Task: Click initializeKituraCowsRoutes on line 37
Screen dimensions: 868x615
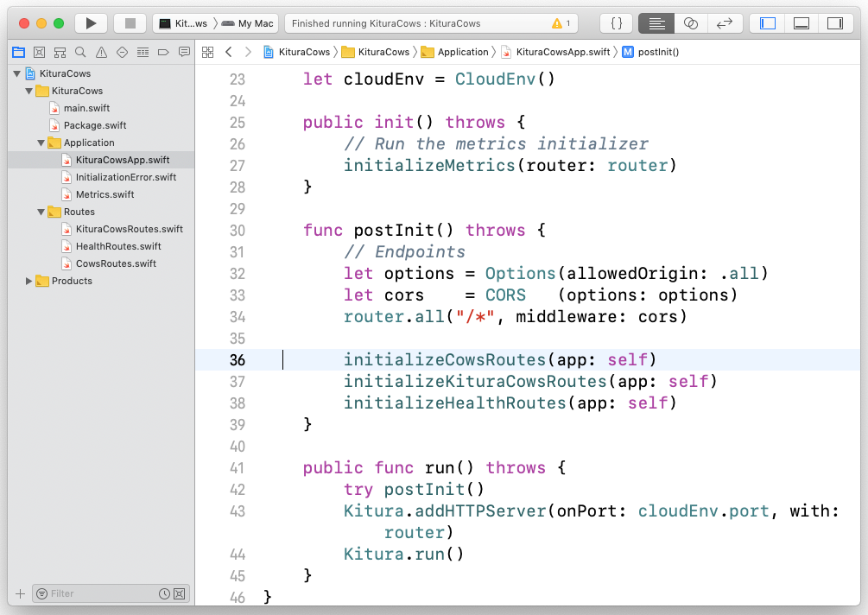Action: (x=476, y=382)
